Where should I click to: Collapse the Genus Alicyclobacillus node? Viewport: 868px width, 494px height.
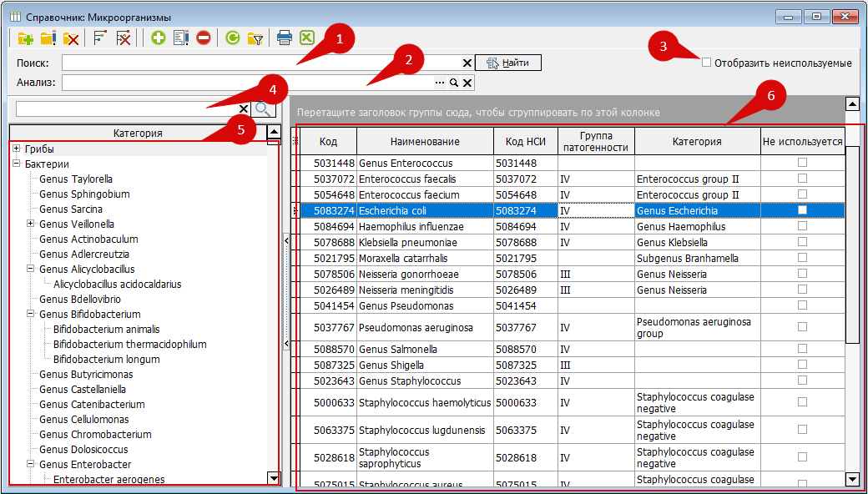pyautogui.click(x=31, y=269)
